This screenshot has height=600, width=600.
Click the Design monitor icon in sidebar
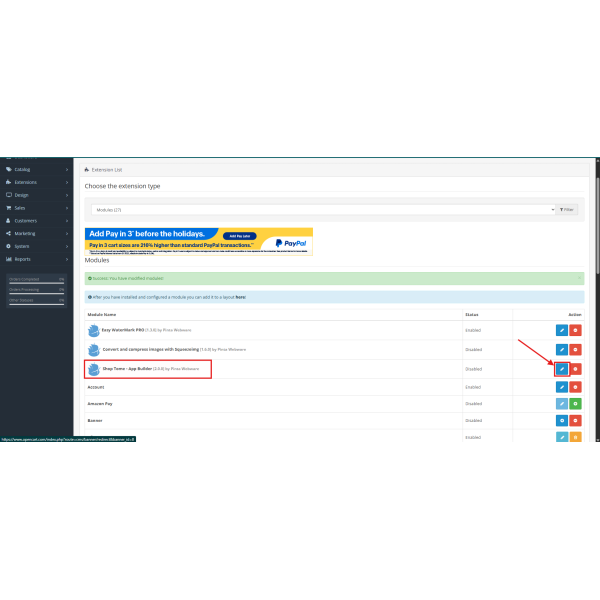click(8, 195)
